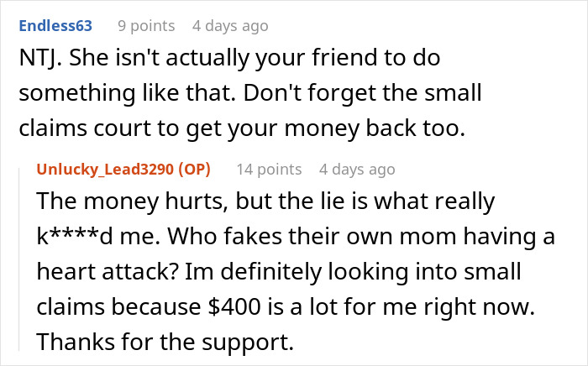Open the OP reply's 4 days ago timestamp
The height and width of the screenshot is (366, 588).
click(x=356, y=170)
